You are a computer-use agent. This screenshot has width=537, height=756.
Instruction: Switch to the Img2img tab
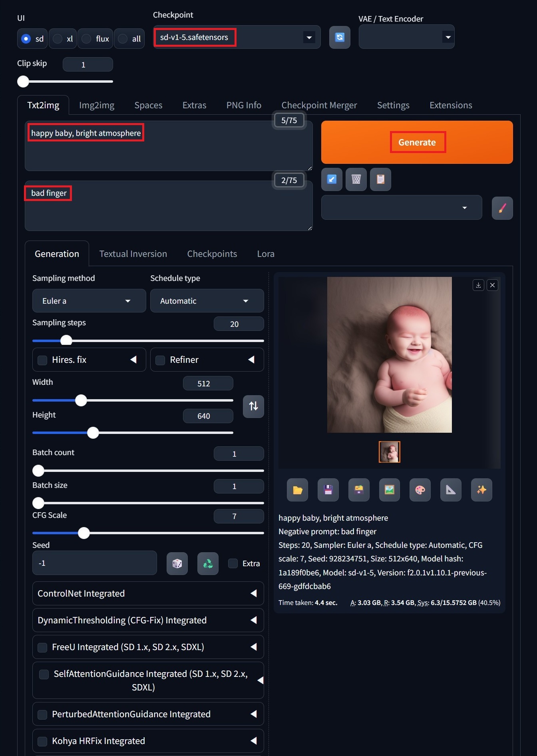[x=97, y=105]
